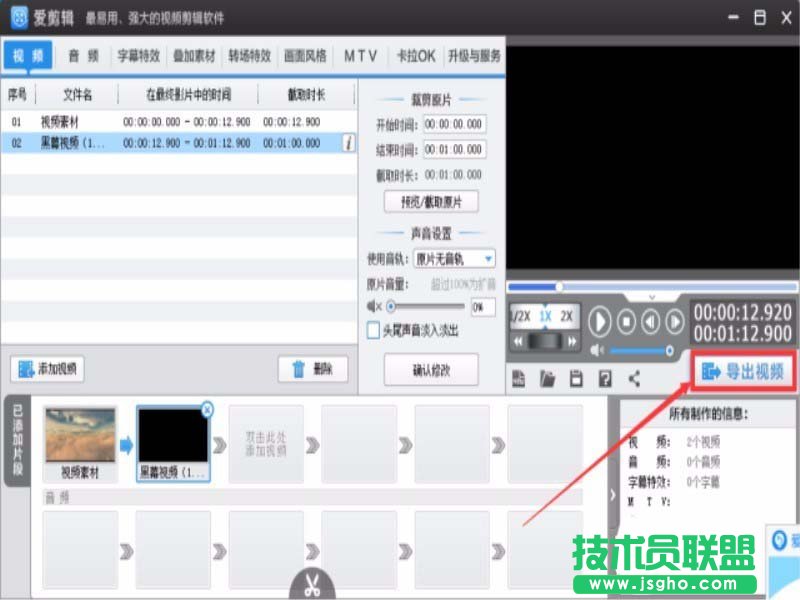Image resolution: width=800 pixels, height=600 pixels.
Task: Click the jog shuttle rewind arrow
Action: tap(518, 341)
